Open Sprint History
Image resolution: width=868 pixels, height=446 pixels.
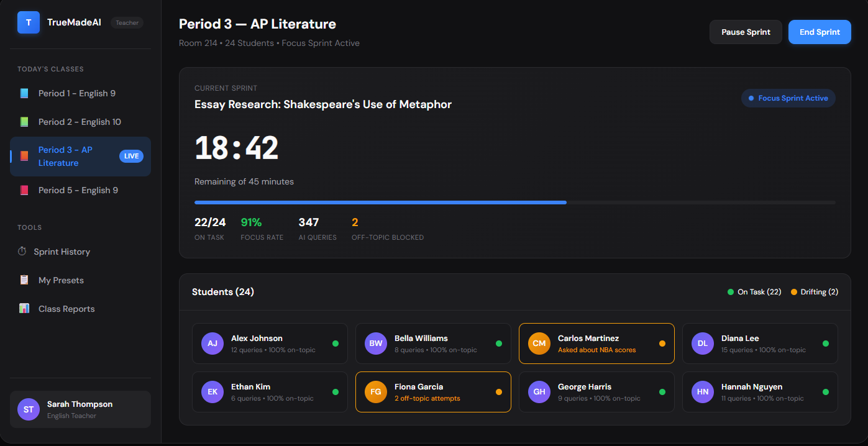[x=80, y=252]
